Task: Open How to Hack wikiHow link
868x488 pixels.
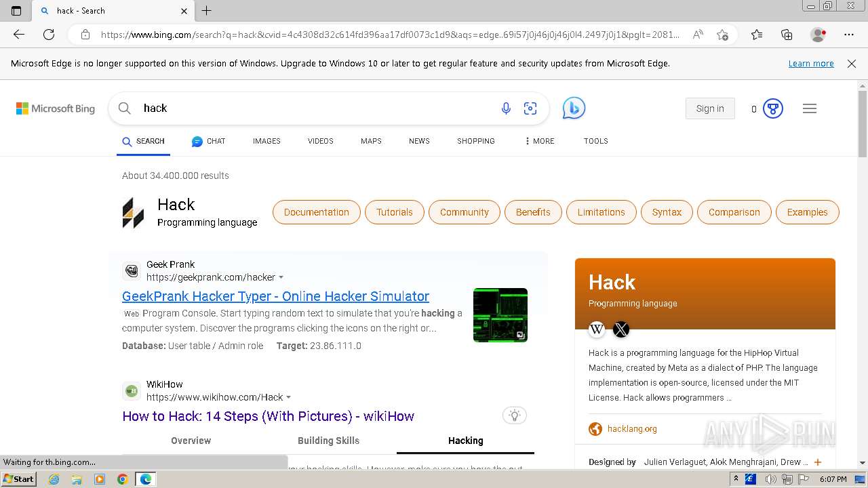Action: click(x=268, y=416)
